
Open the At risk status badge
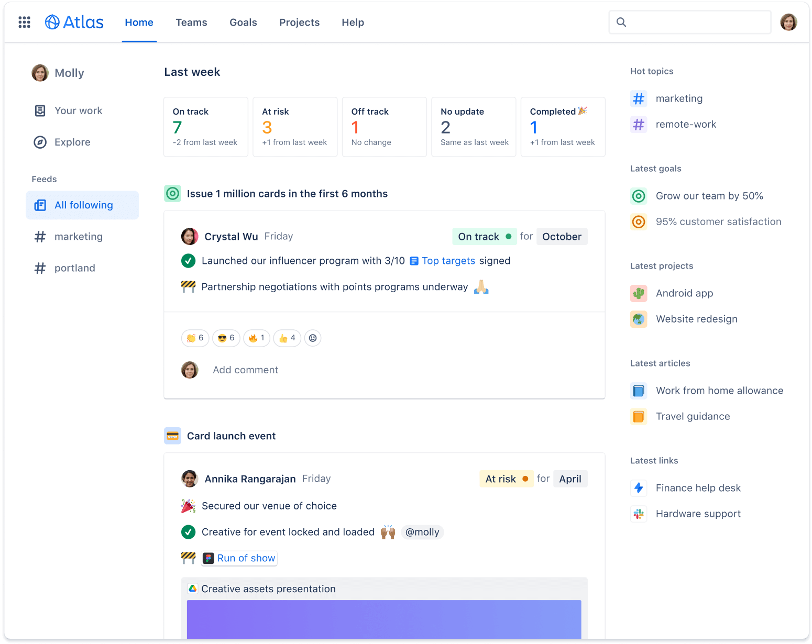506,479
